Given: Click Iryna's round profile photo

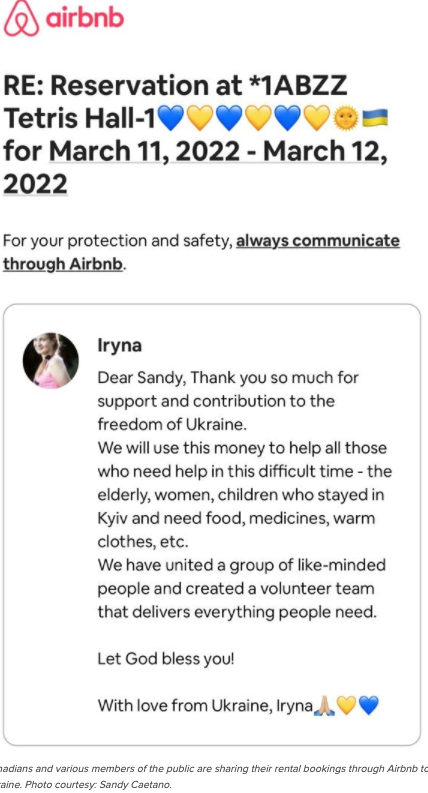Looking at the screenshot, I should 51,361.
